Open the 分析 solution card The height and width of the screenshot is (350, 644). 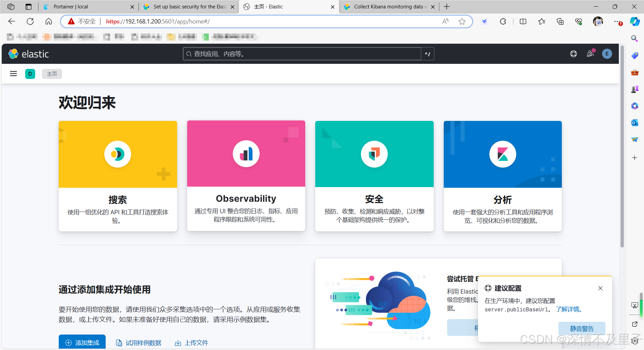pyautogui.click(x=503, y=176)
